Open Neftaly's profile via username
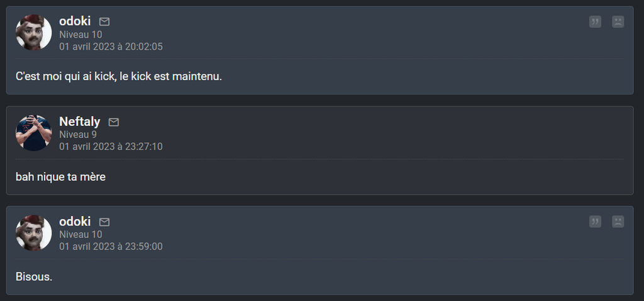The image size is (644, 301). click(79, 122)
